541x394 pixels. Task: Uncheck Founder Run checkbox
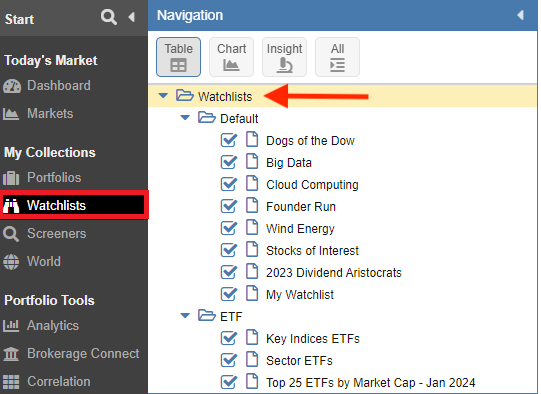coord(229,206)
